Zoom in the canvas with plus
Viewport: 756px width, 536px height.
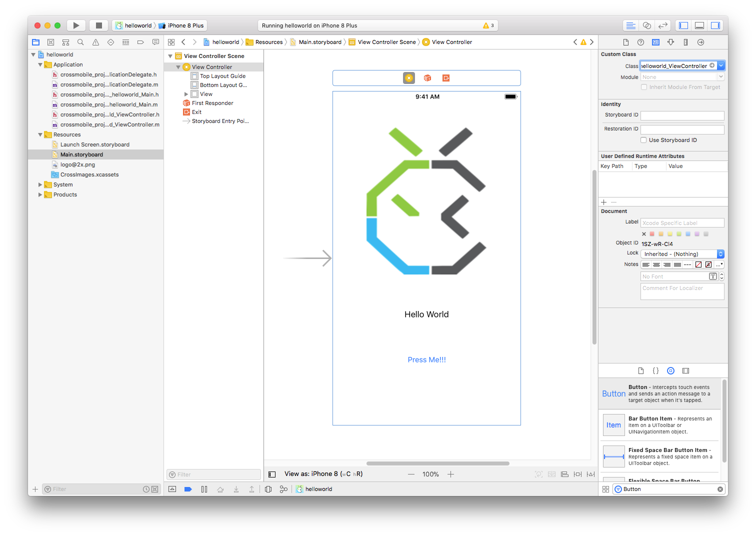(450, 474)
